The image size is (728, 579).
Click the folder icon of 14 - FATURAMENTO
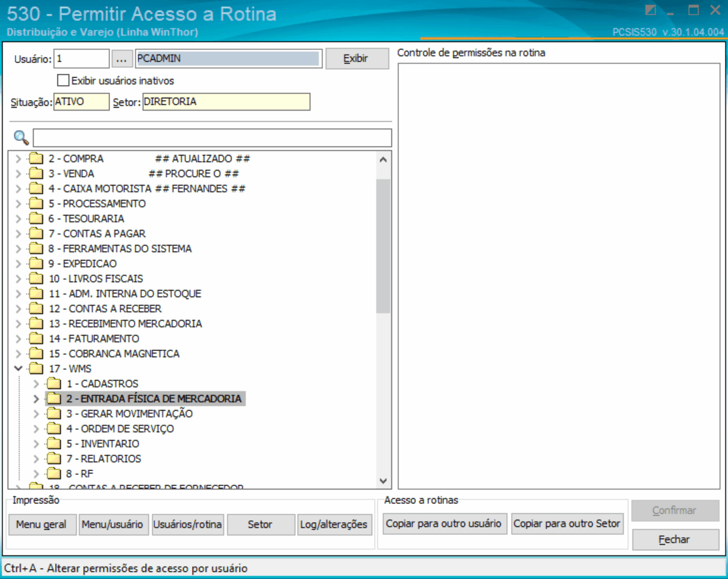coord(36,338)
